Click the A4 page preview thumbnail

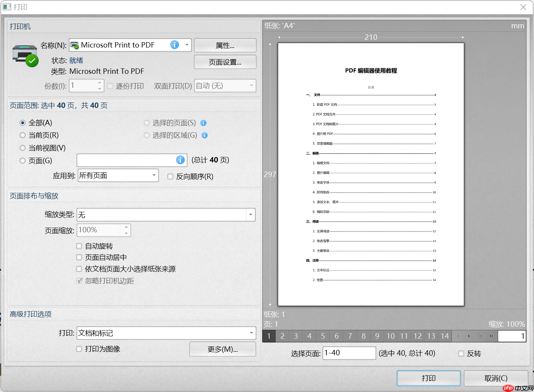371,174
